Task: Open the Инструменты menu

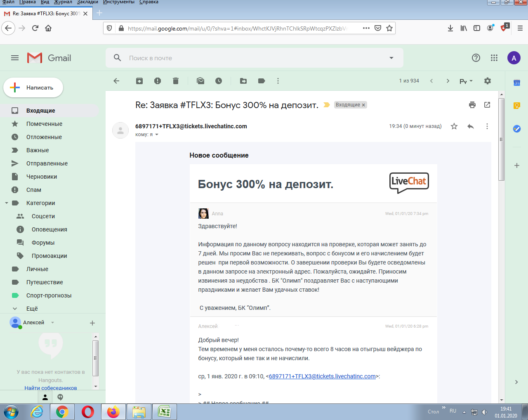Action: [x=119, y=2]
